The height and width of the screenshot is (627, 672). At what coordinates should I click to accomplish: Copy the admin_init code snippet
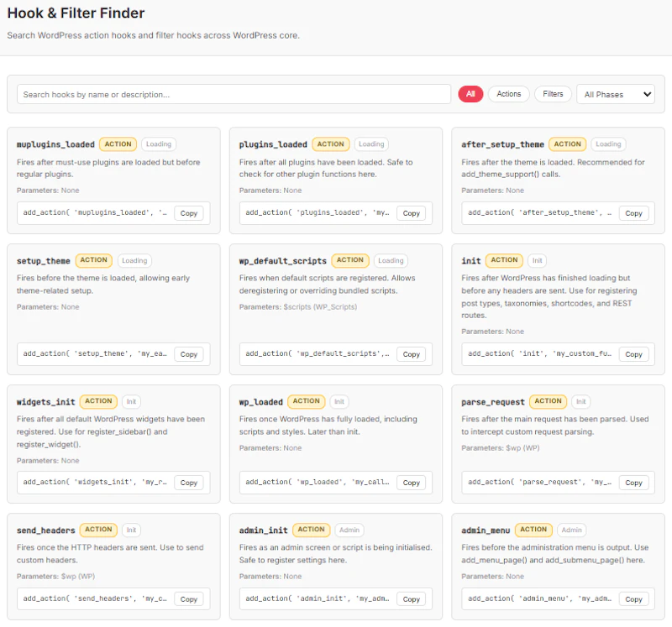coord(411,599)
